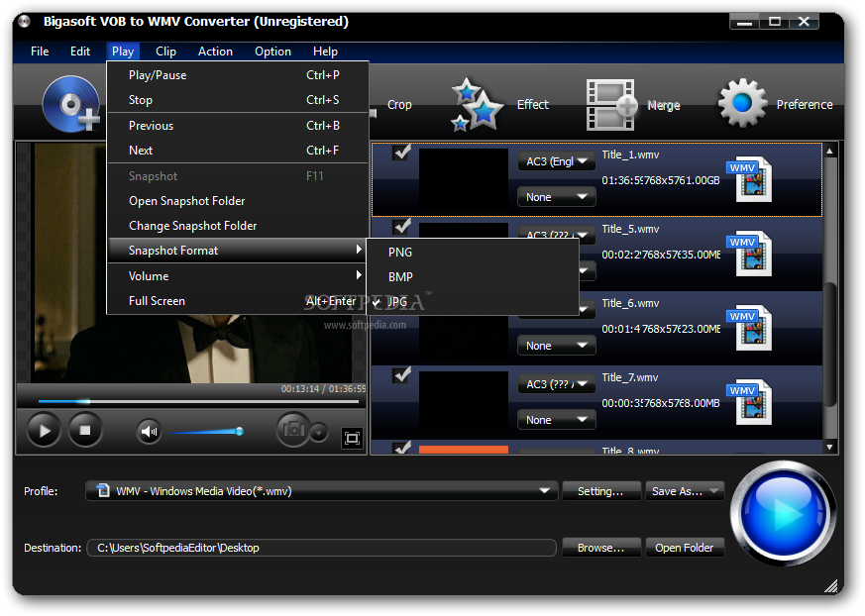Viewport: 865px width, 616px height.
Task: Take snapshot with the camera icon
Action: pyautogui.click(x=293, y=429)
